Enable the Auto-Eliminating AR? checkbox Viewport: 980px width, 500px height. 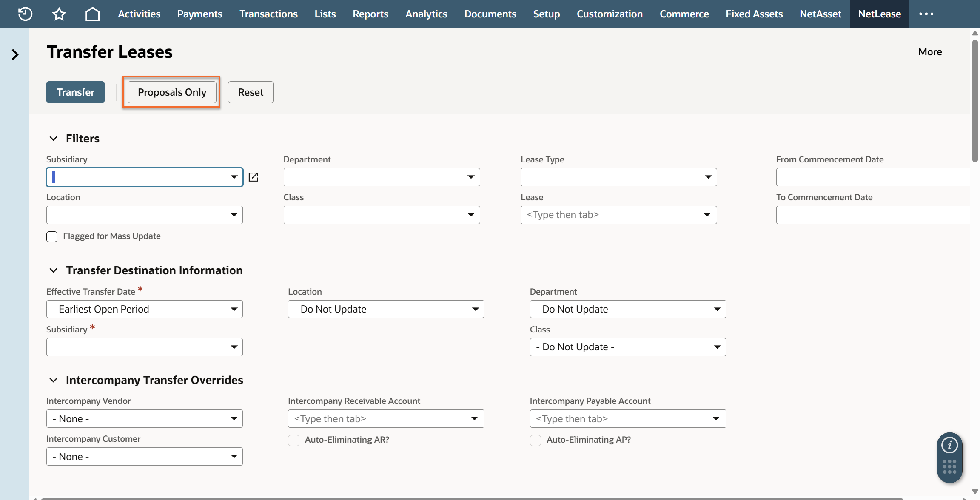[x=293, y=440]
